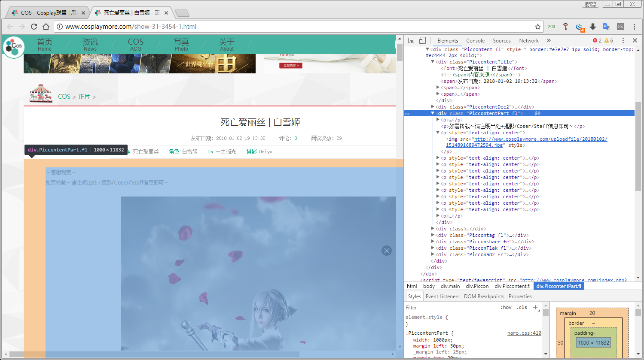Click the 首页 Home nav item
Screen dimensions: 644x360
(x=45, y=45)
